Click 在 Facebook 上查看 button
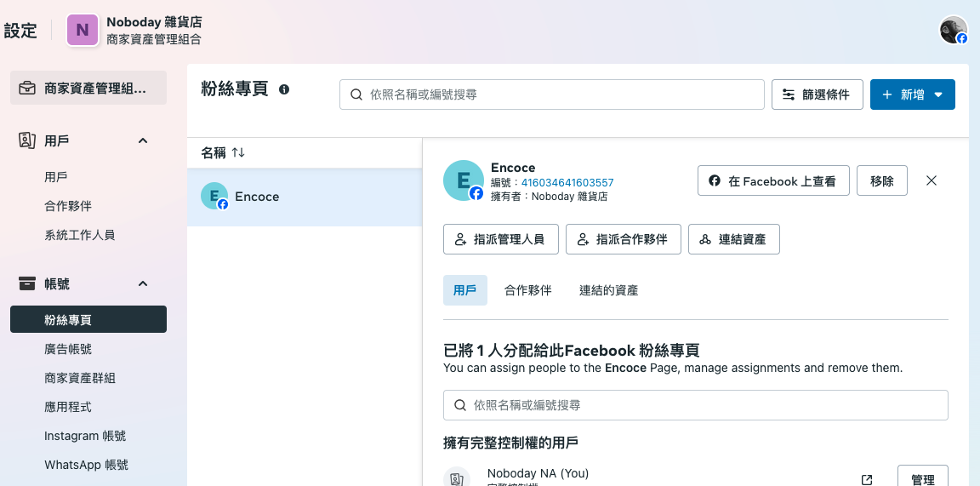This screenshot has width=980, height=486. click(773, 180)
